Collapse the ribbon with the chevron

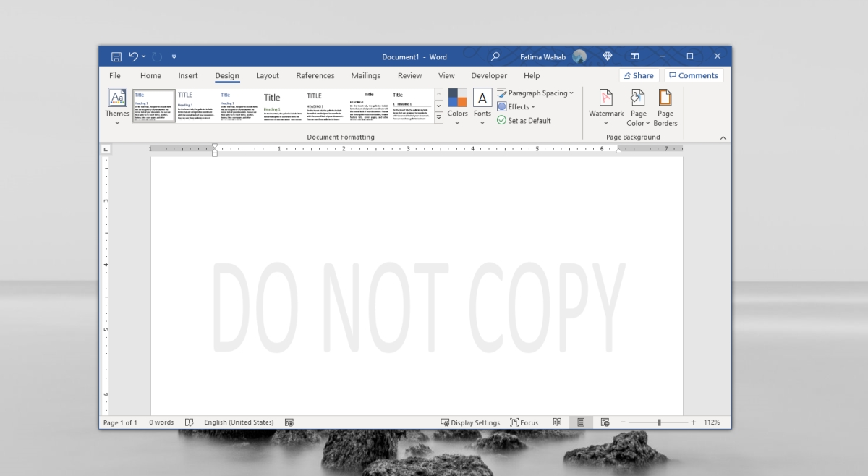tap(723, 137)
